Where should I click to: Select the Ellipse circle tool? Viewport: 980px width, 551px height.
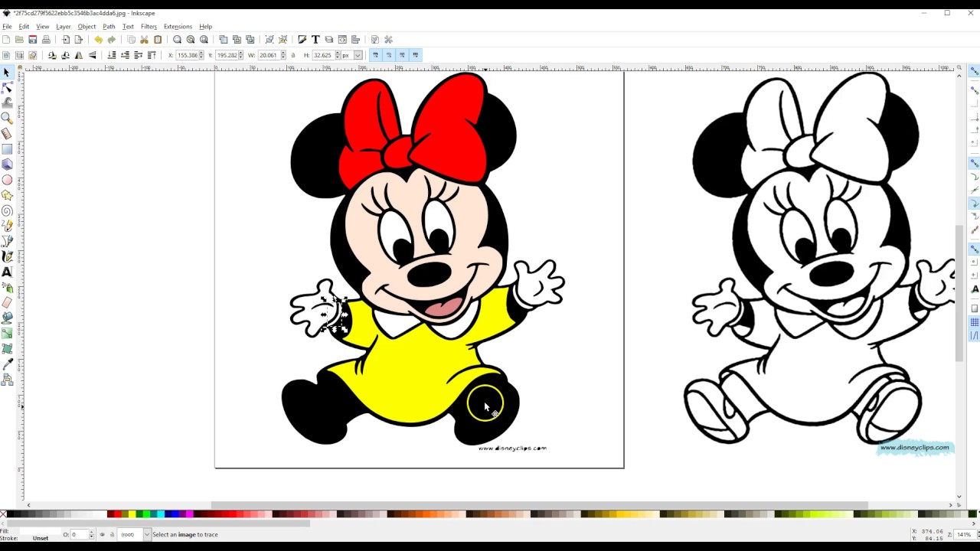coord(7,181)
